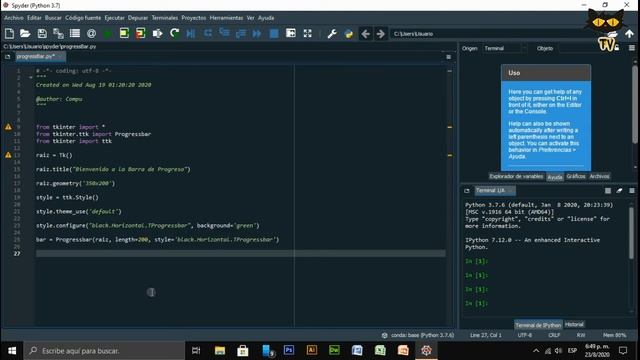Run cell and advance to next
Viewport: 640px width, 360px height.
tap(140, 33)
